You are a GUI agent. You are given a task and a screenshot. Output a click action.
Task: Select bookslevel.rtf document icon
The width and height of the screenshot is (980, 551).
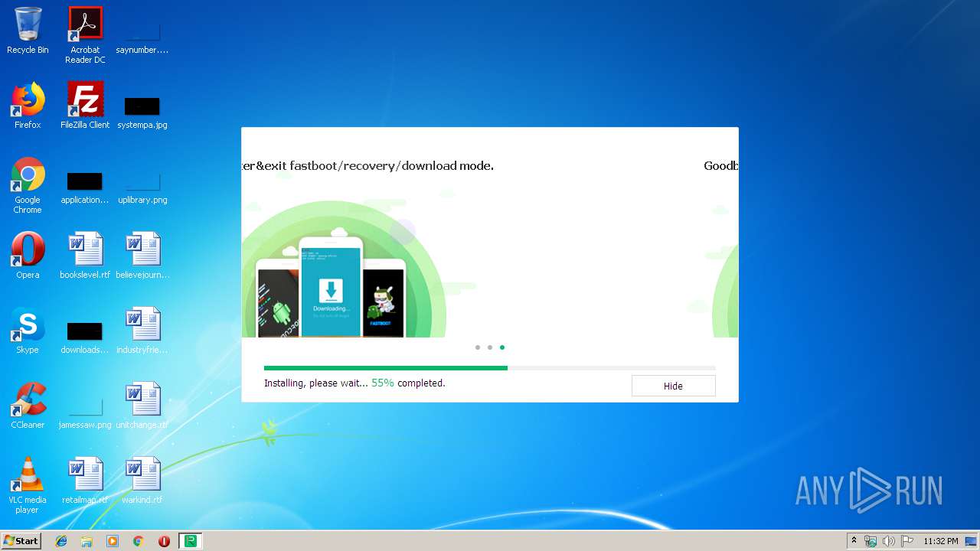click(x=85, y=256)
